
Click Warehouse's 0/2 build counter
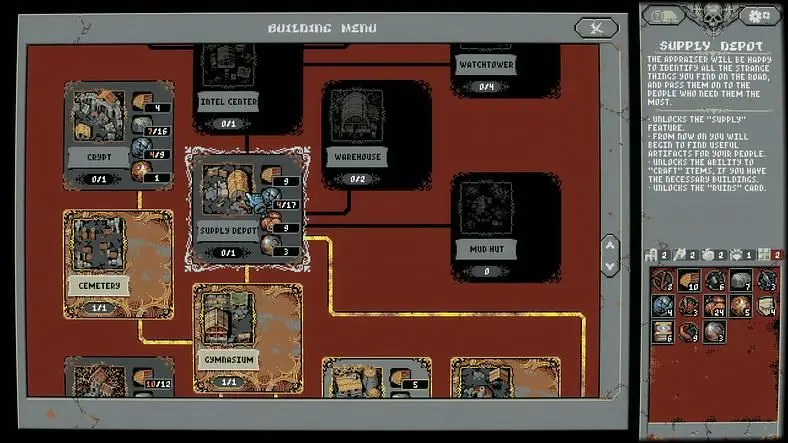tap(357, 179)
